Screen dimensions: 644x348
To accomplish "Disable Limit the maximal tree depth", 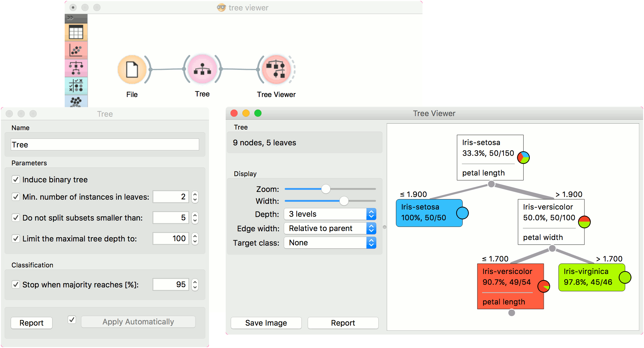I will point(16,238).
